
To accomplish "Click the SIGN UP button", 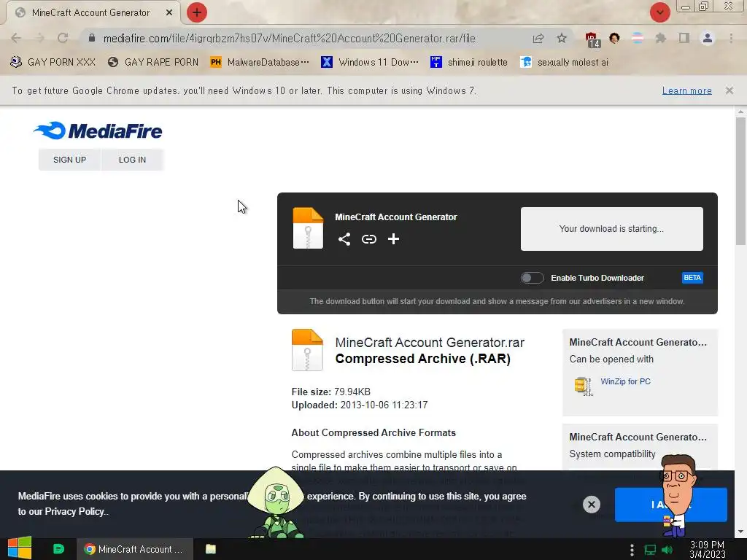I will point(69,160).
